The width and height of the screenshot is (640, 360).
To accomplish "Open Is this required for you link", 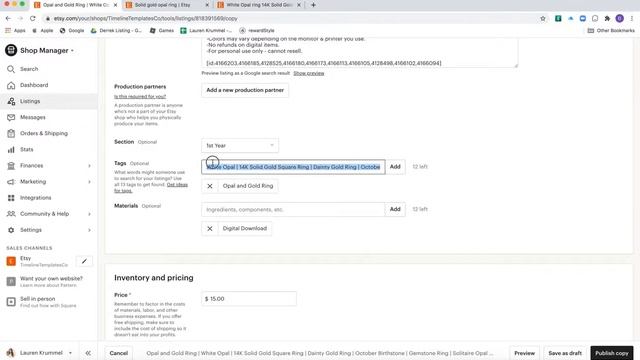I will point(140,97).
